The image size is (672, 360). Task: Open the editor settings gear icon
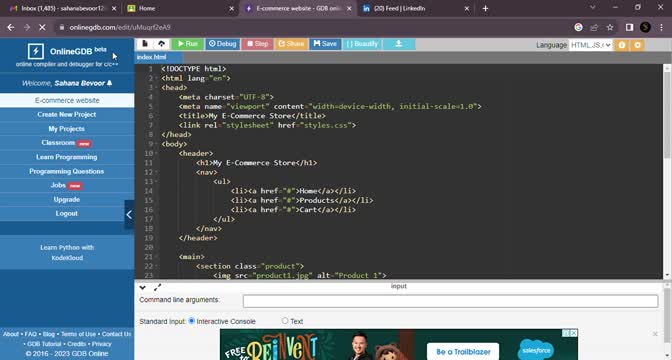point(637,45)
